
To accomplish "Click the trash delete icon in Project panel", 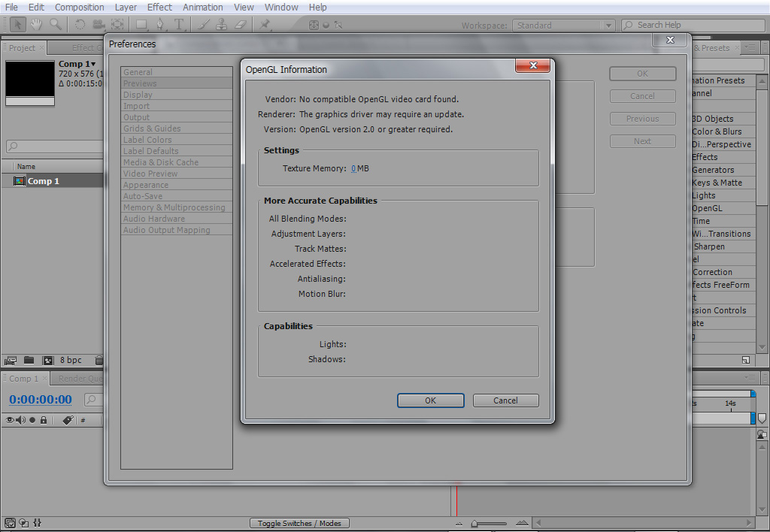I will click(x=99, y=360).
